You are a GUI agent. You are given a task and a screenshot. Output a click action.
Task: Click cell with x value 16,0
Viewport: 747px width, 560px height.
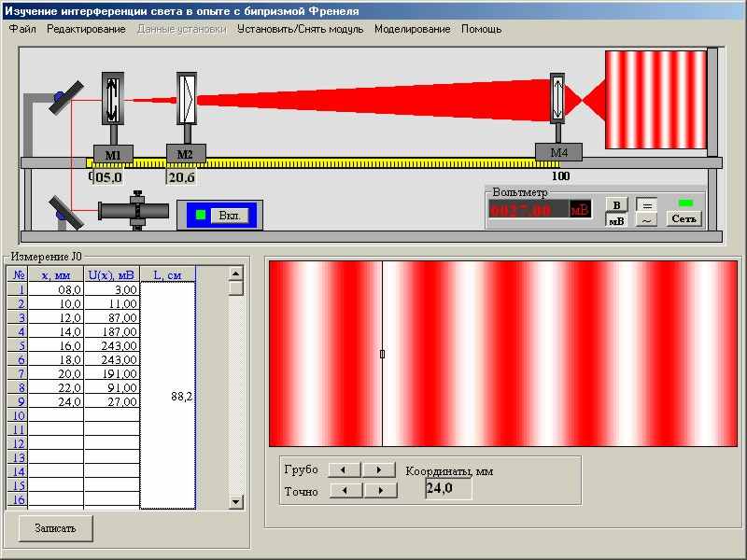pyautogui.click(x=56, y=345)
